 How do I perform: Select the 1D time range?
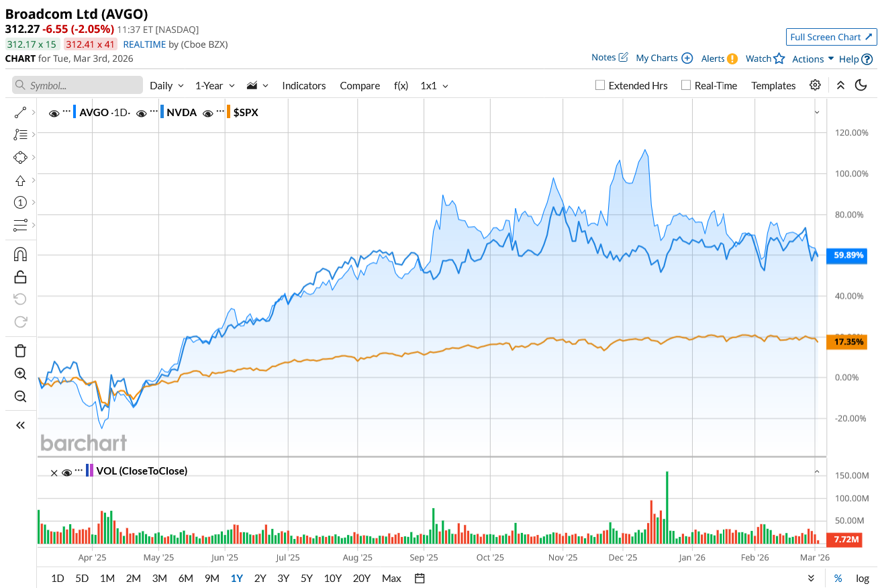[x=58, y=578]
